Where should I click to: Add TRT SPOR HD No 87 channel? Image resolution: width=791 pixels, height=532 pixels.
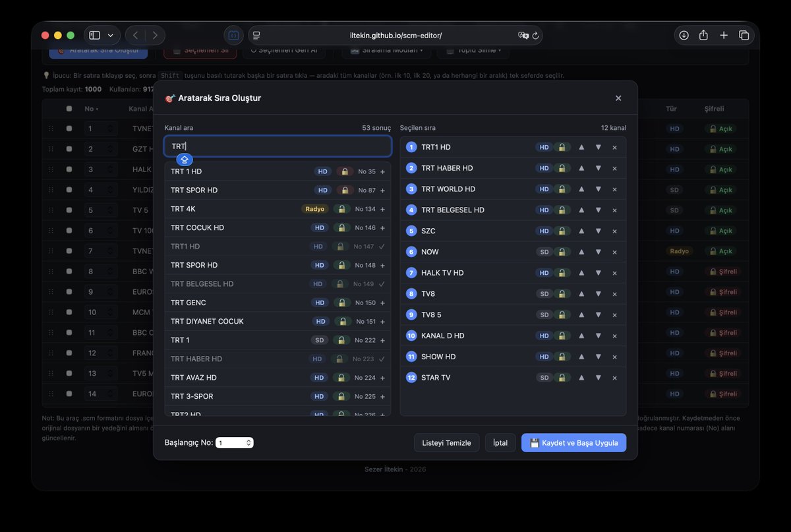pyautogui.click(x=382, y=190)
